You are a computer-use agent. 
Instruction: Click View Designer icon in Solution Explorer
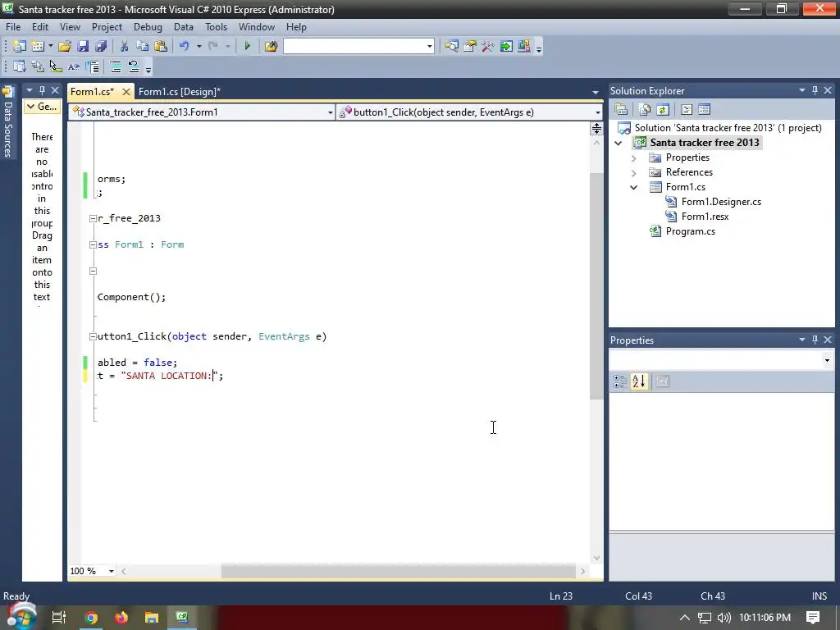[704, 109]
